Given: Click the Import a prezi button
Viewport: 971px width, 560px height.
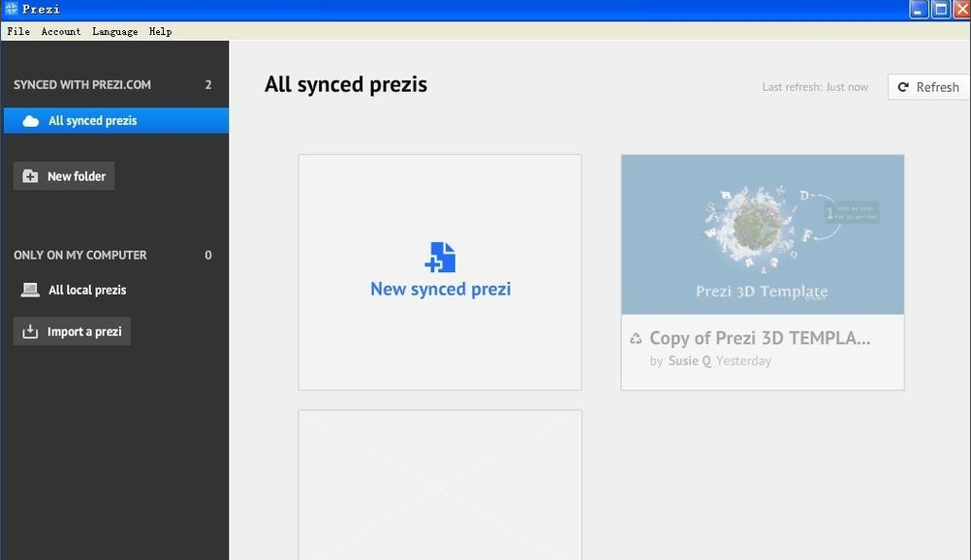Looking at the screenshot, I should (72, 331).
